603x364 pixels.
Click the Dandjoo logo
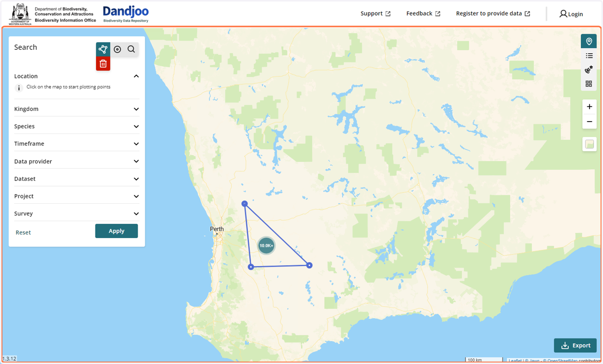(126, 14)
